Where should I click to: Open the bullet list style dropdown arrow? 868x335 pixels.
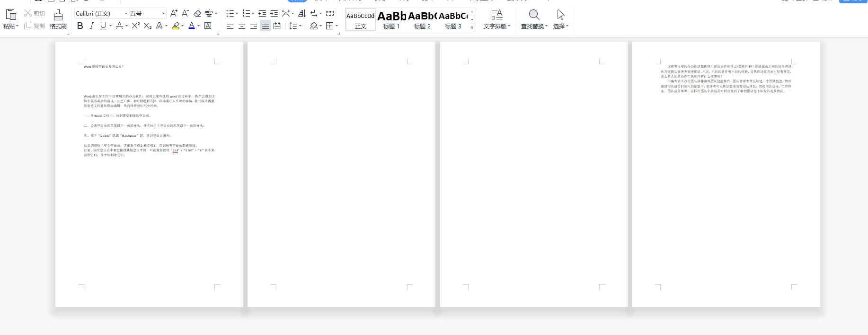pos(237,14)
